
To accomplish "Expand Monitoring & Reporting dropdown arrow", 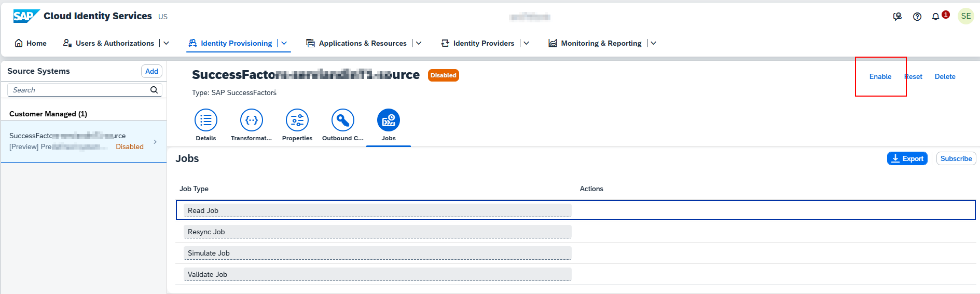I will tap(653, 43).
